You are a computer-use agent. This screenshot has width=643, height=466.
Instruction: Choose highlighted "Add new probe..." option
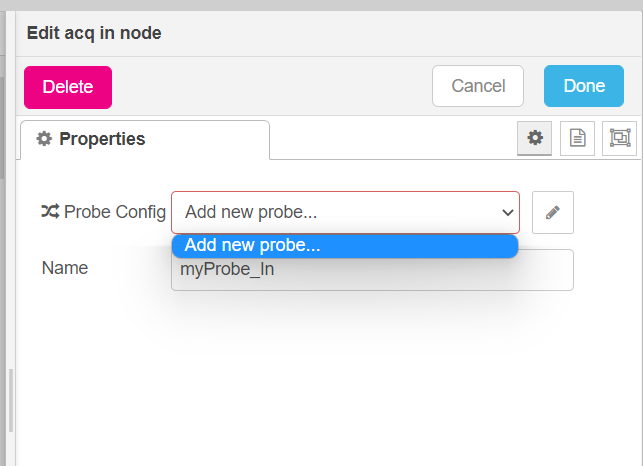[345, 246]
